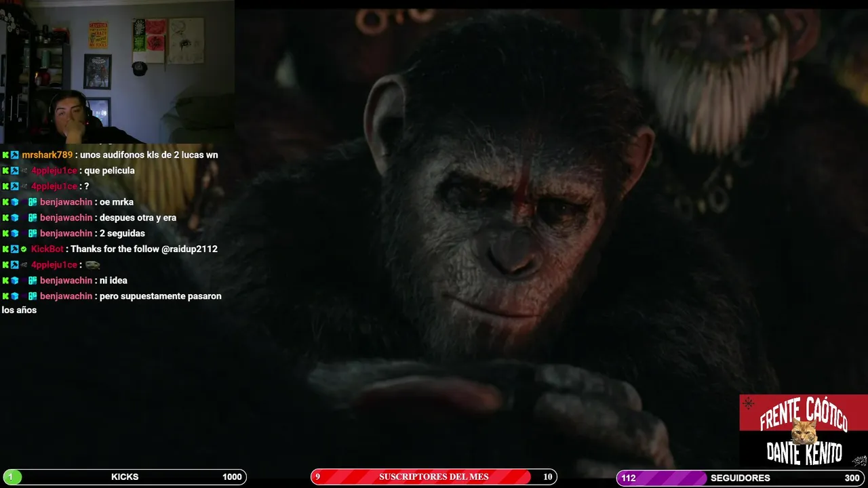The image size is (868, 488).
Task: Click the Kick badge beside mrshark789
Action: click(x=5, y=155)
